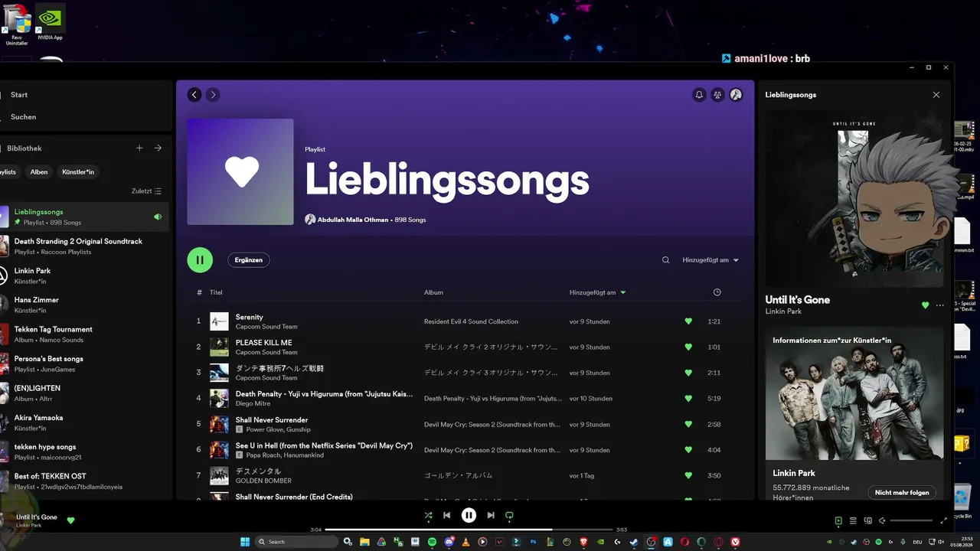Open the user profile avatar menu
980x551 pixels.
(x=736, y=95)
